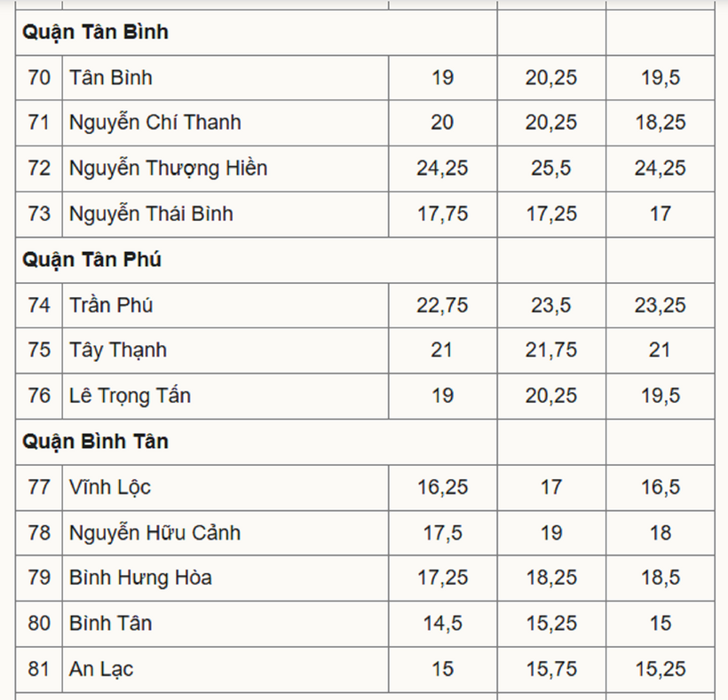
Task: Select row number 80 cell
Action: coord(39,624)
